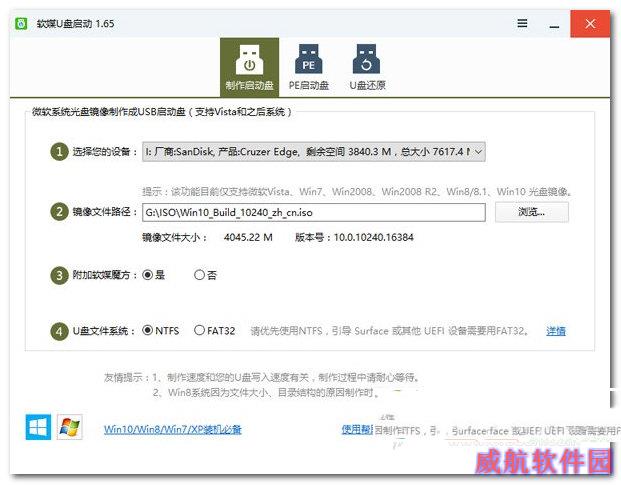This screenshot has width=621, height=485.
Task: Open Win10/Win8/Win7/XP装机必备 link
Action: [173, 430]
